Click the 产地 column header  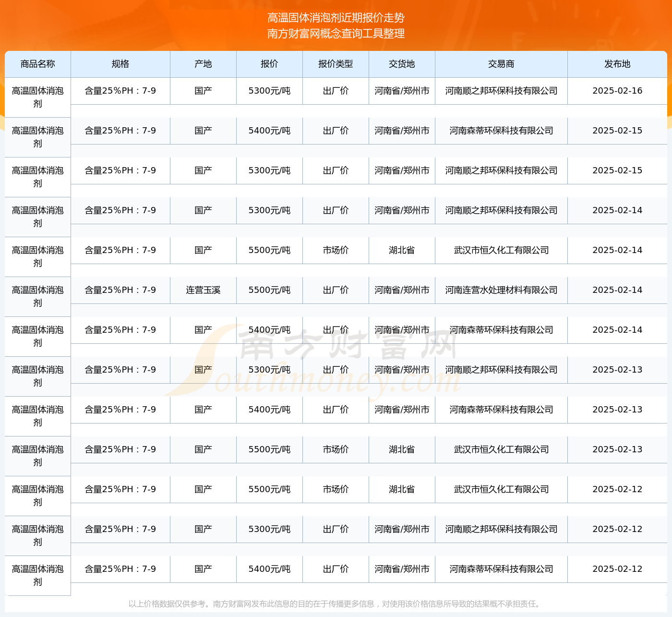(x=203, y=64)
